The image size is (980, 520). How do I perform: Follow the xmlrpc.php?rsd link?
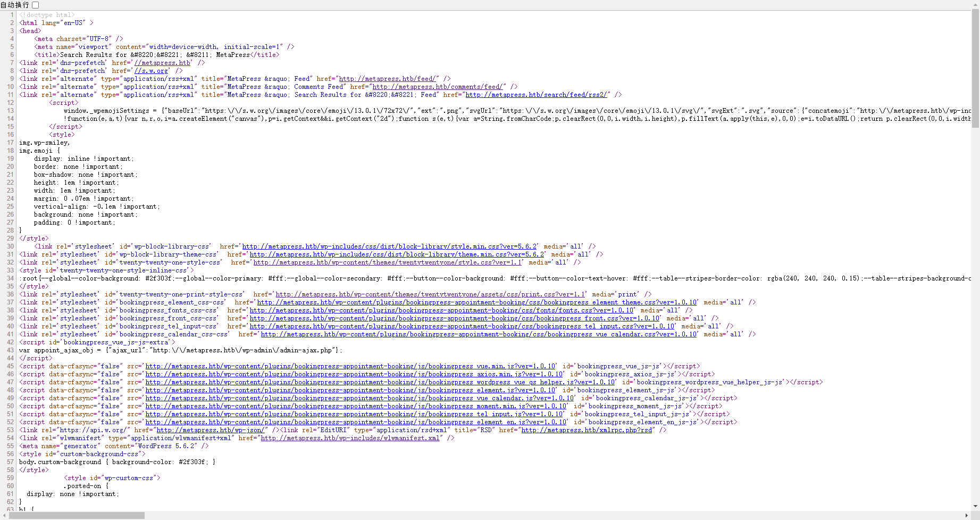(587, 430)
